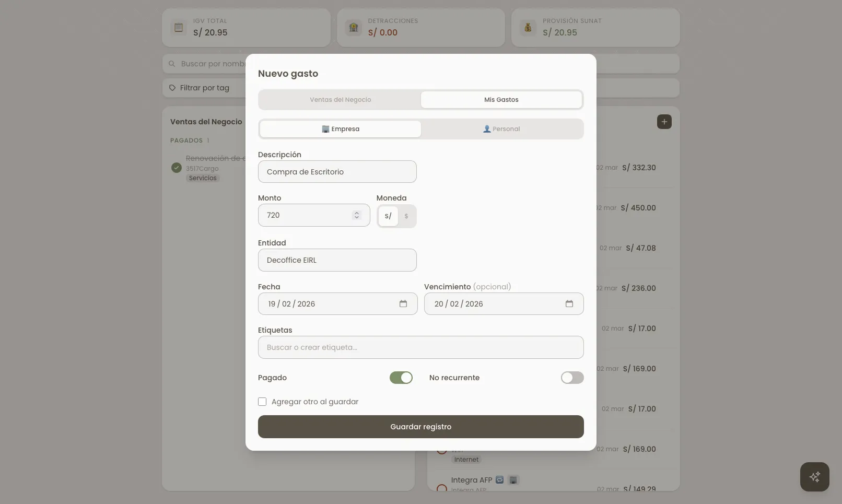Switch to the Ventas del Negocio tab
842x504 pixels.
(340, 99)
